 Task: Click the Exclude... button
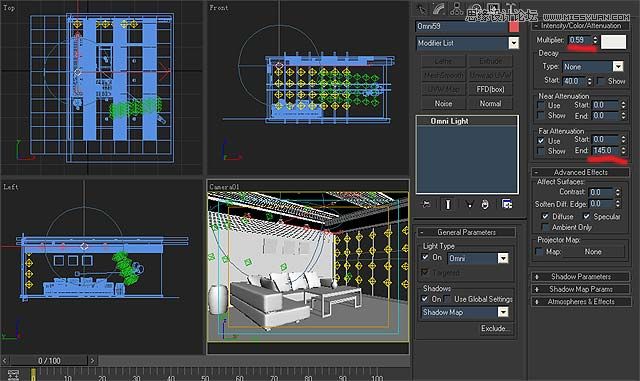[x=495, y=328]
